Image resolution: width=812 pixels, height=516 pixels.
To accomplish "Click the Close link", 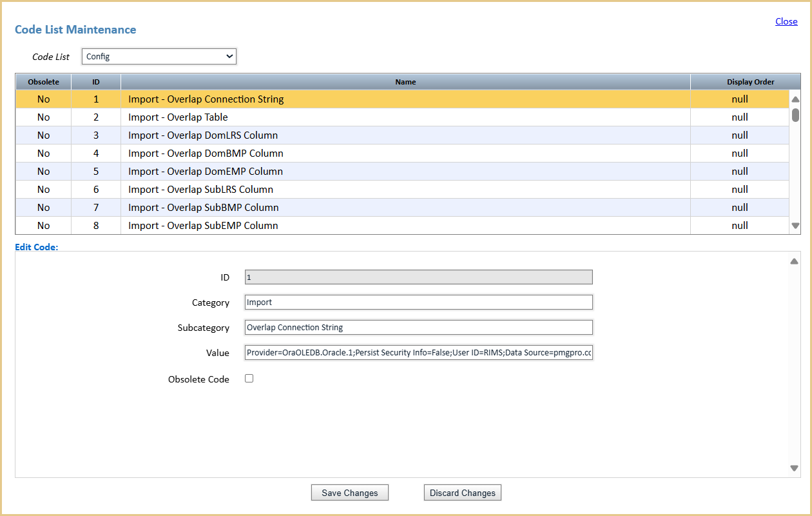I will point(786,21).
